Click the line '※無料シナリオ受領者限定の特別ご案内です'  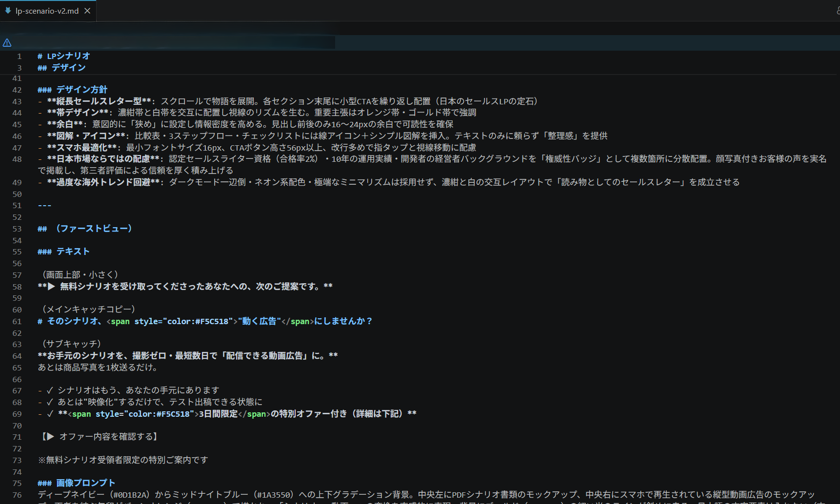click(123, 460)
